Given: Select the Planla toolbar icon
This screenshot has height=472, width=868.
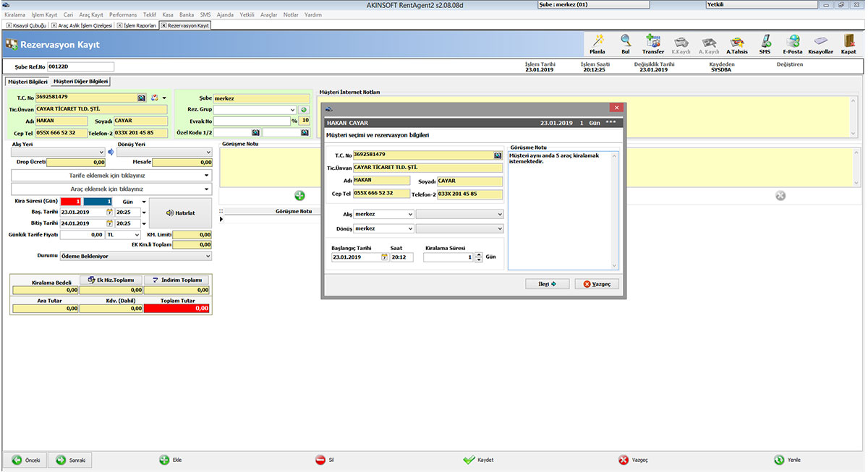Looking at the screenshot, I should click(x=597, y=43).
